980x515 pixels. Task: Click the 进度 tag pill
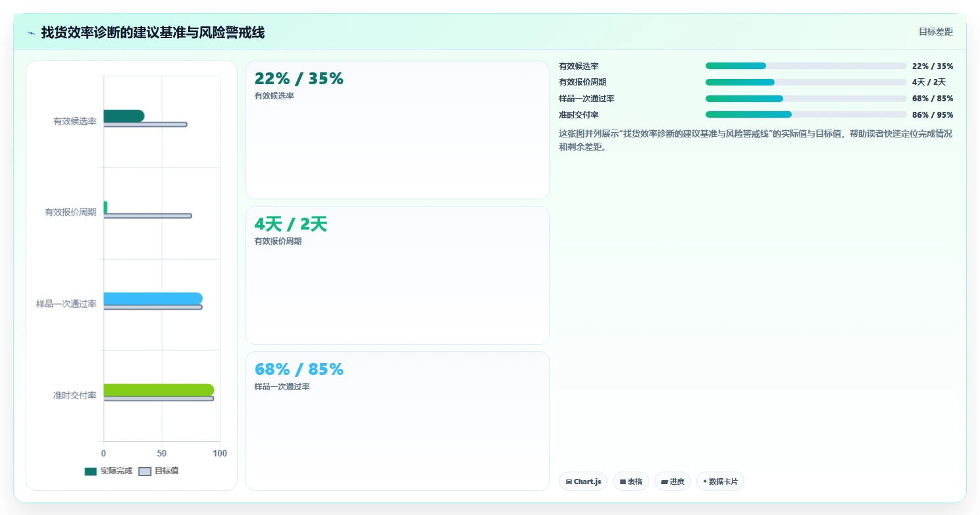[673, 481]
